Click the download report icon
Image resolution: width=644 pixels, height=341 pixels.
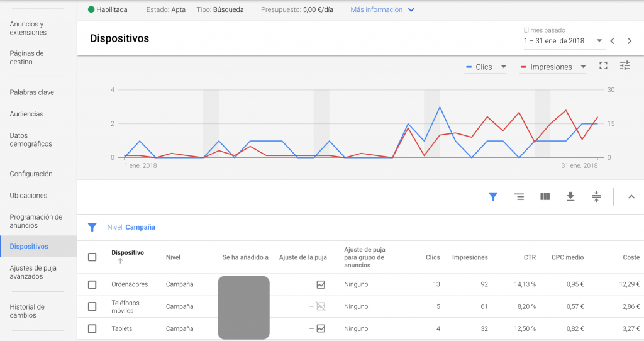click(x=570, y=197)
